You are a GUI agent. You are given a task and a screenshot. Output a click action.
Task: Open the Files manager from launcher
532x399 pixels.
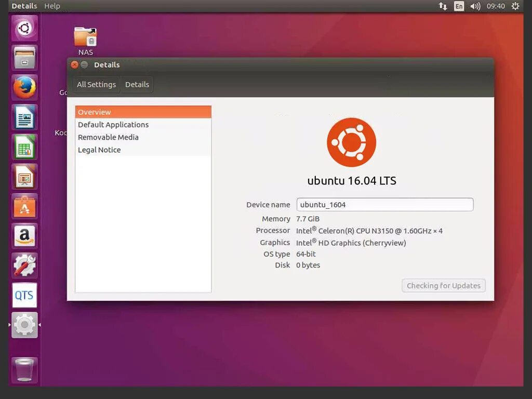point(24,58)
